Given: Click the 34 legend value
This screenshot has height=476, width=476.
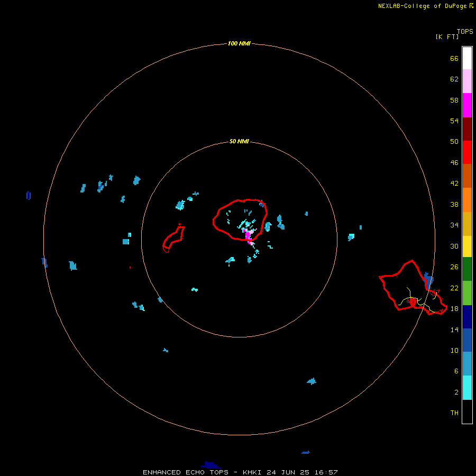Looking at the screenshot, I should [x=454, y=225].
